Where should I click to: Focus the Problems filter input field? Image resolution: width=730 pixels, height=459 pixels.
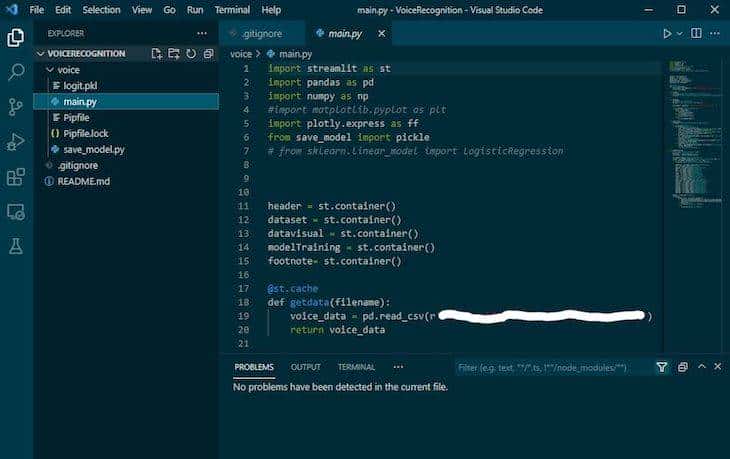point(554,367)
